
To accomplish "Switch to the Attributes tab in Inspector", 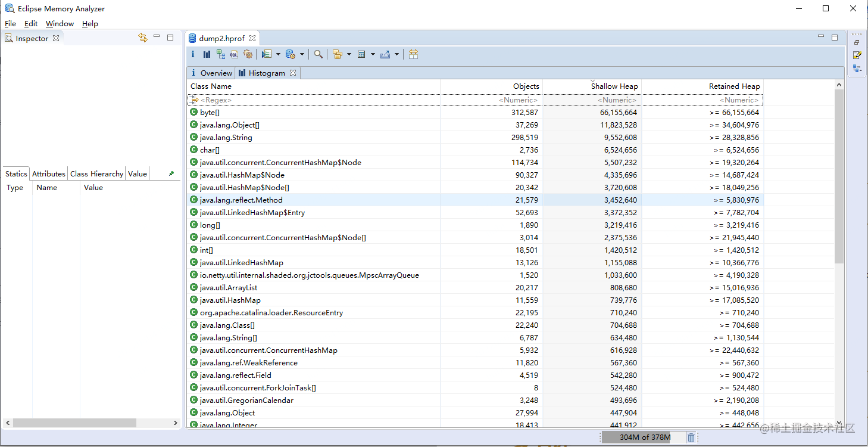I will click(48, 173).
